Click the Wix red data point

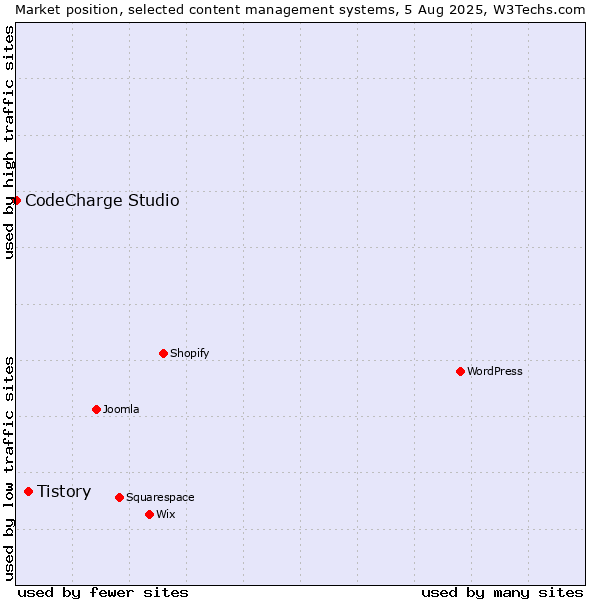tap(150, 515)
